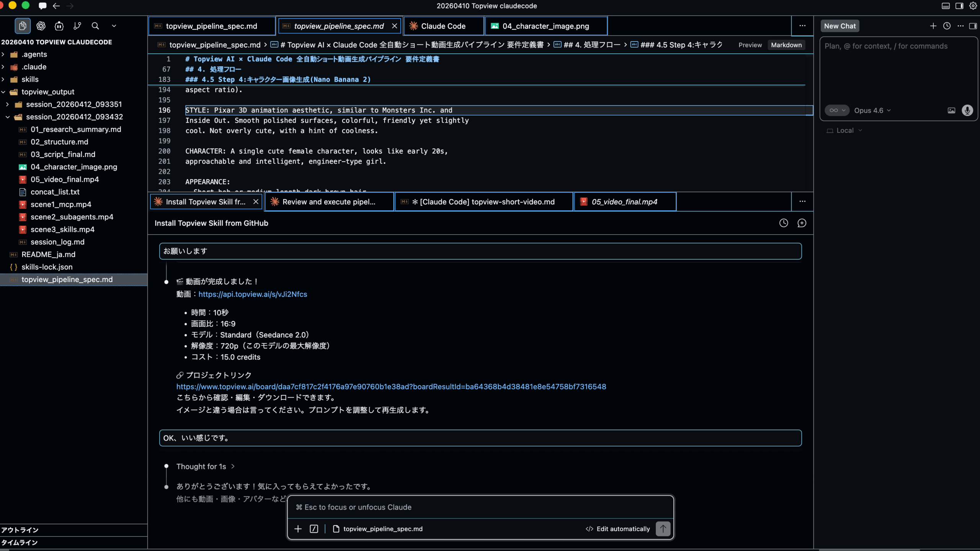
Task: Open the OpenAI Codex sidebar icon
Action: [41, 26]
